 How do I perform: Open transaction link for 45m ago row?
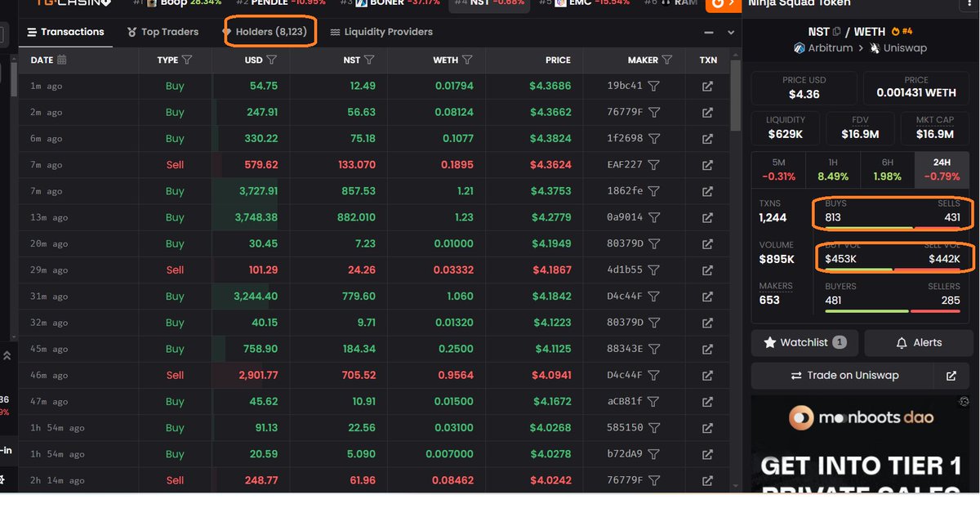pos(707,349)
